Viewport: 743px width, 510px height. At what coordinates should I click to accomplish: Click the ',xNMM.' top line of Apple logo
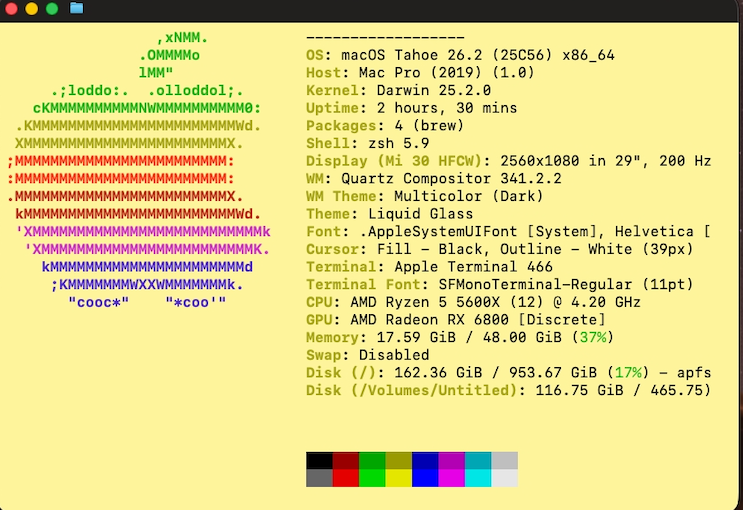coord(182,37)
